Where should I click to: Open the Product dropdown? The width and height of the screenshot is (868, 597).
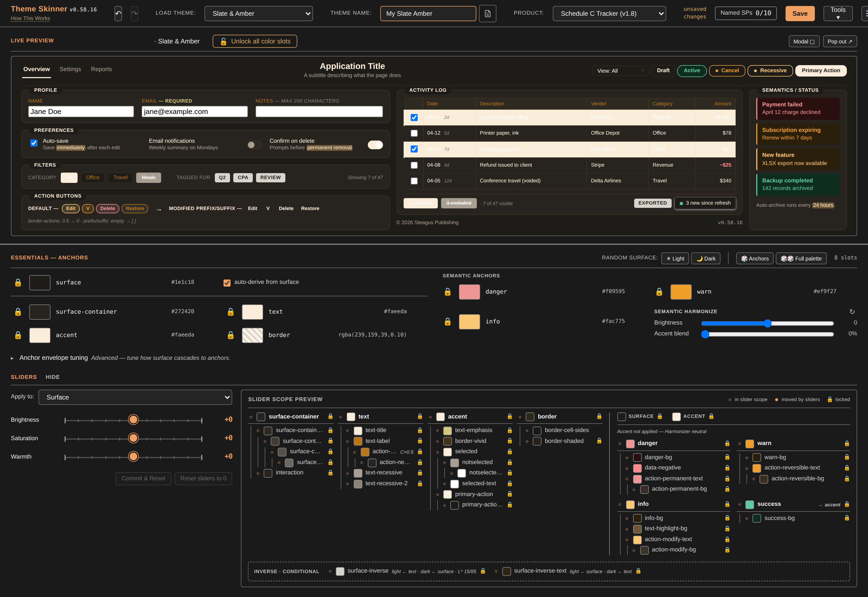[x=609, y=14]
